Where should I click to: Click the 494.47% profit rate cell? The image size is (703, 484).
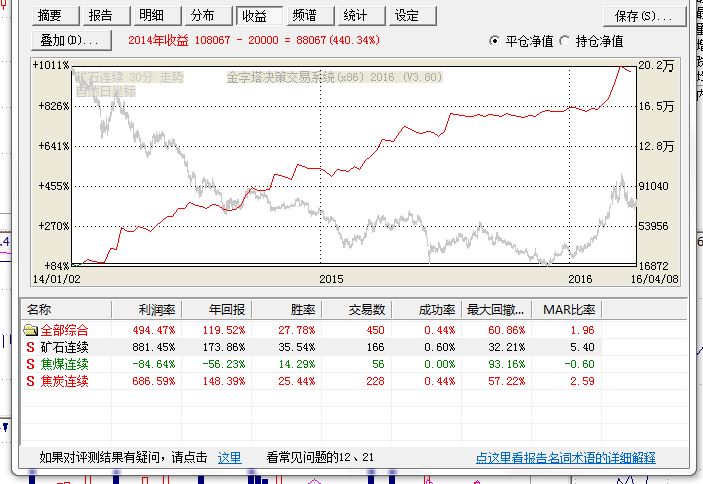click(x=154, y=330)
